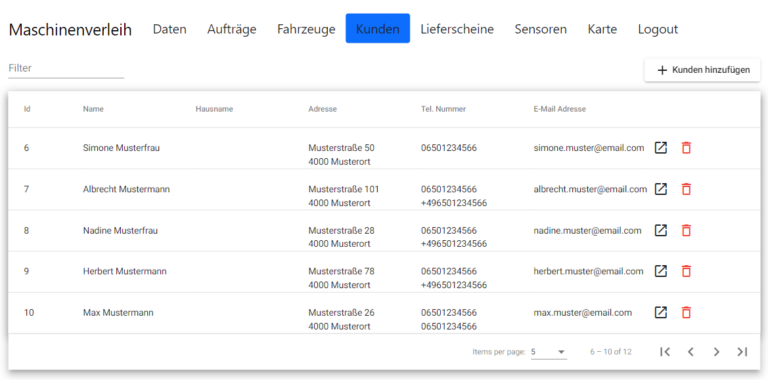The height and width of the screenshot is (380, 768).
Task: Show the Karte view
Action: tap(602, 29)
